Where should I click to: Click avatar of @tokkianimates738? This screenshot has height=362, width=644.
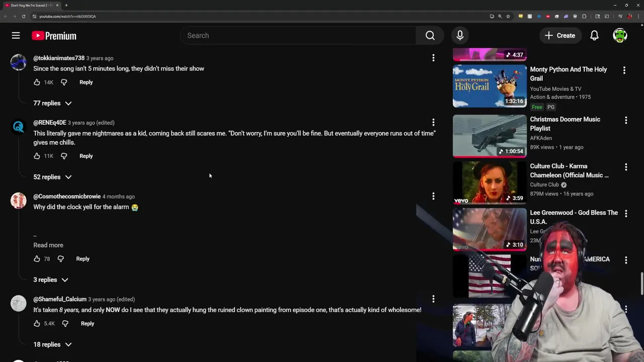coord(18,62)
